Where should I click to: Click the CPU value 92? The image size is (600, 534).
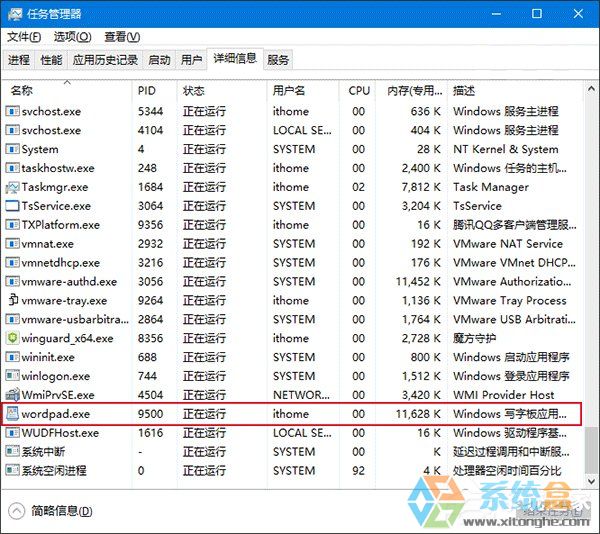359,471
